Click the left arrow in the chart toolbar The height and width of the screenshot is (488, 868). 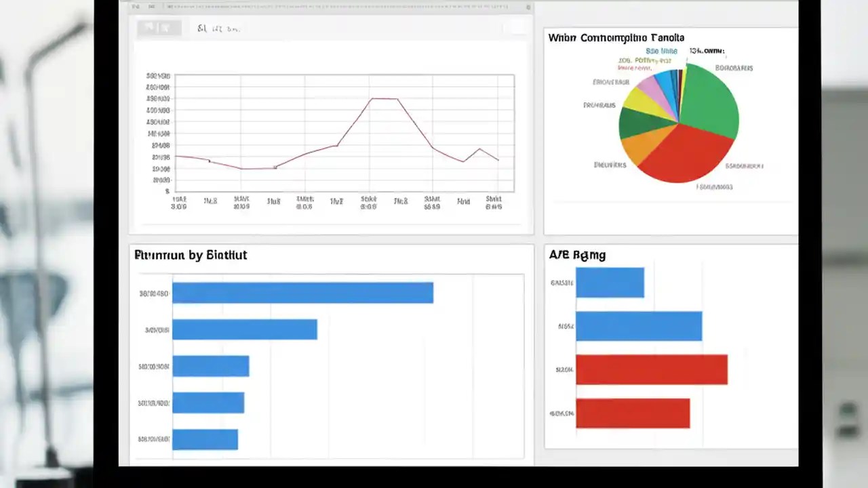[x=151, y=28]
